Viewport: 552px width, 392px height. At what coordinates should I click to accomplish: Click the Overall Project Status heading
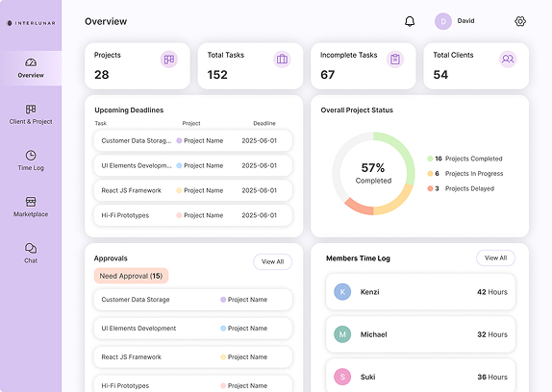[x=357, y=110]
